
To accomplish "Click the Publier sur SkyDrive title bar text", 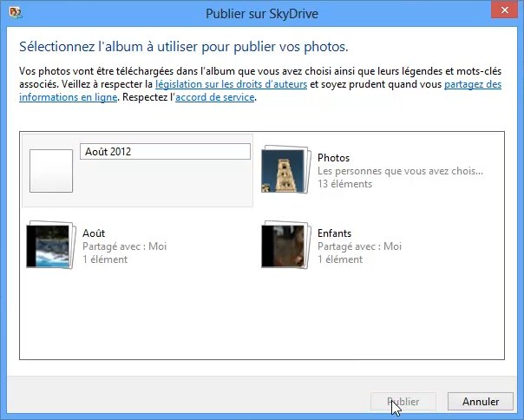I will [261, 14].
